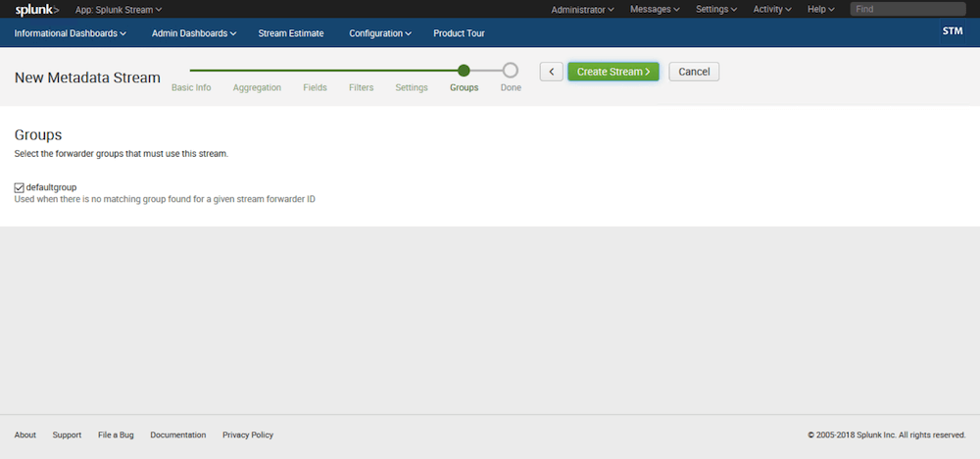
Task: Expand the Administrator menu
Action: 582,10
